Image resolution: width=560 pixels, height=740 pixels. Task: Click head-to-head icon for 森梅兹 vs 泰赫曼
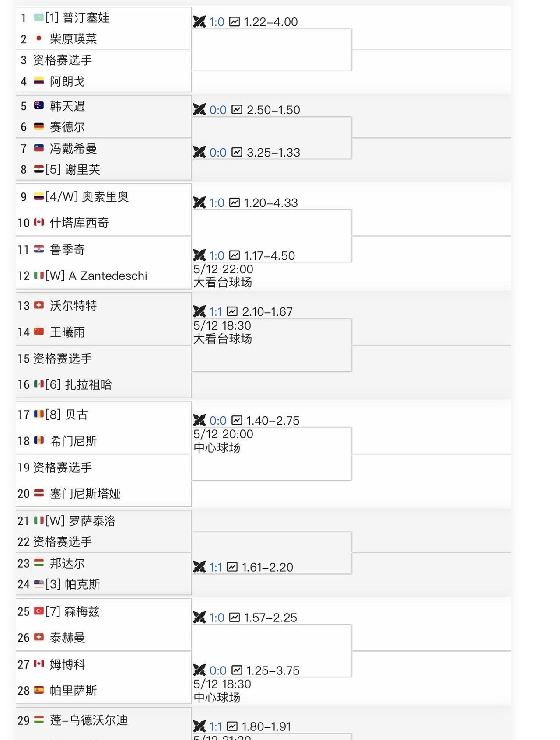[199, 617]
